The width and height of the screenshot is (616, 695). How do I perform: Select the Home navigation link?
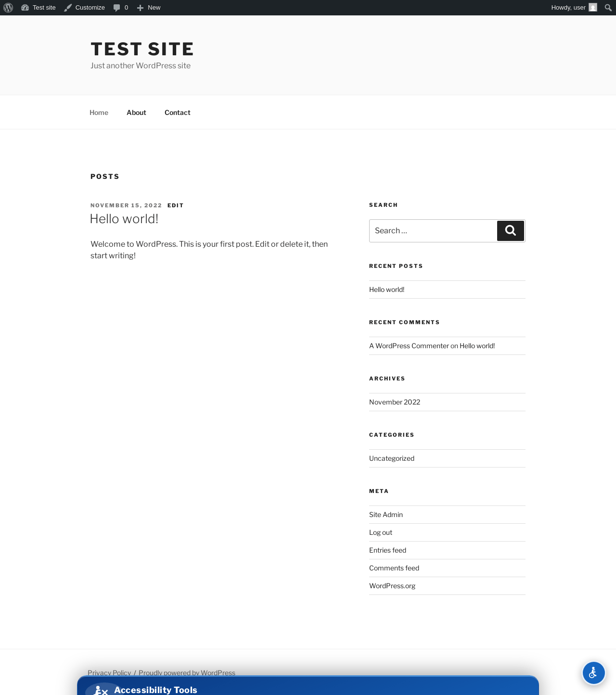coord(99,113)
